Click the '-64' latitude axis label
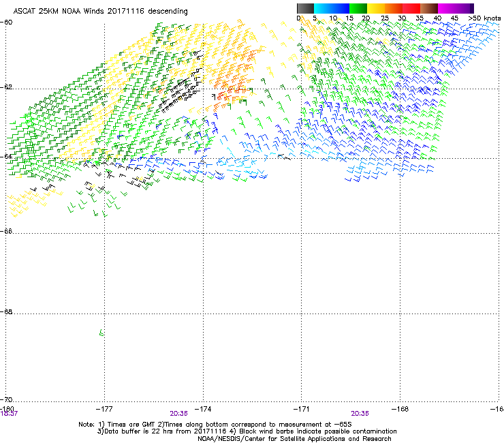504x443 pixels. click(6, 157)
